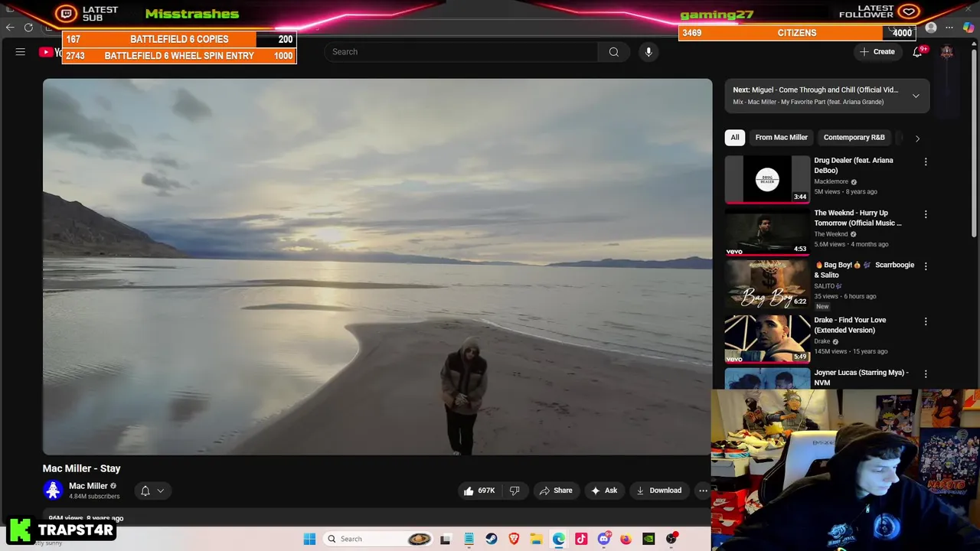The image size is (980, 551).
Task: Click the Ask button under the video
Action: pyautogui.click(x=604, y=491)
